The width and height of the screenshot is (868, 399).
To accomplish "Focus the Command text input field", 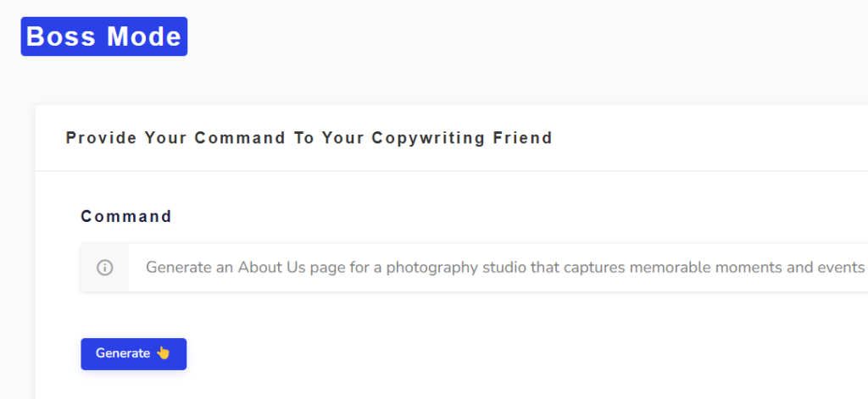I will point(500,268).
